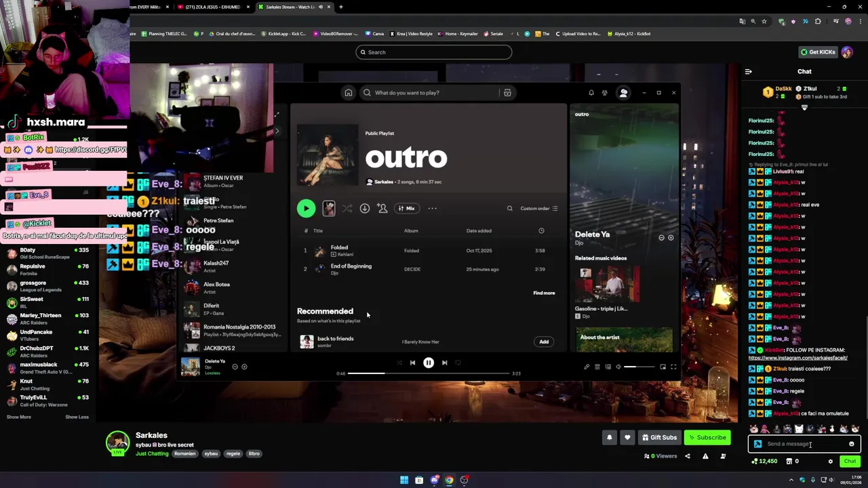Send message with green Chat button
This screenshot has height=488, width=868.
850,461
